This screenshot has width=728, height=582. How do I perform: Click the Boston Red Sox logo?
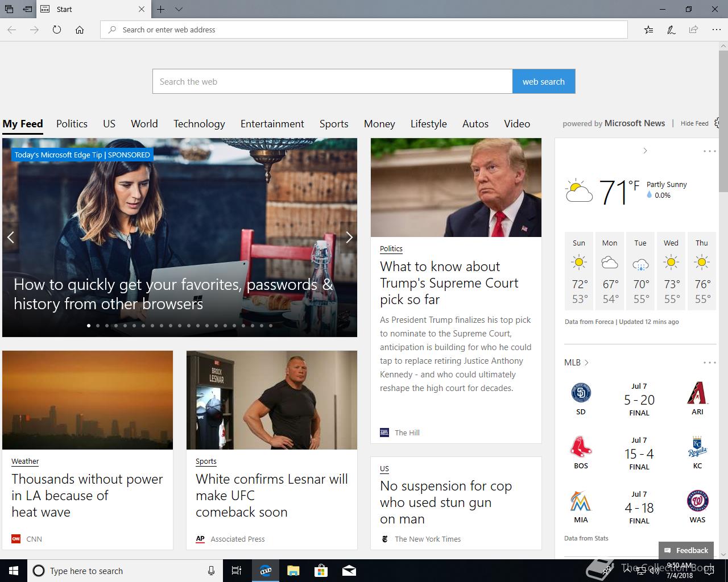pos(581,447)
